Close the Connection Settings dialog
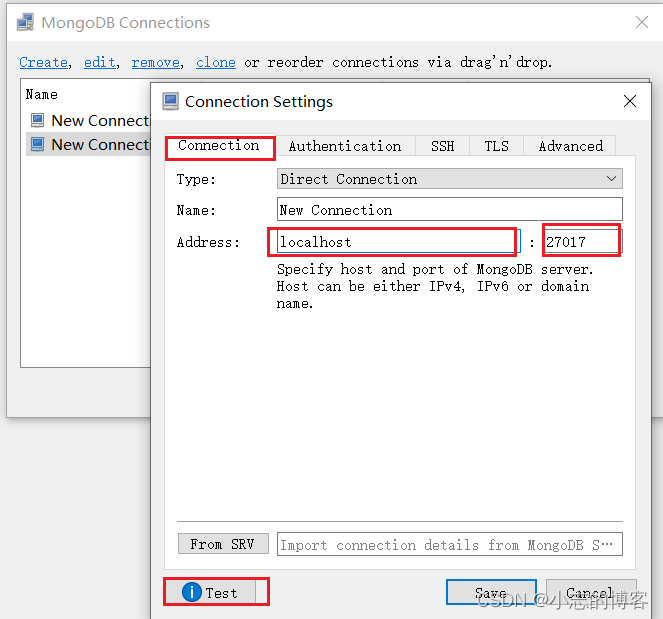The width and height of the screenshot is (663, 619). click(630, 101)
